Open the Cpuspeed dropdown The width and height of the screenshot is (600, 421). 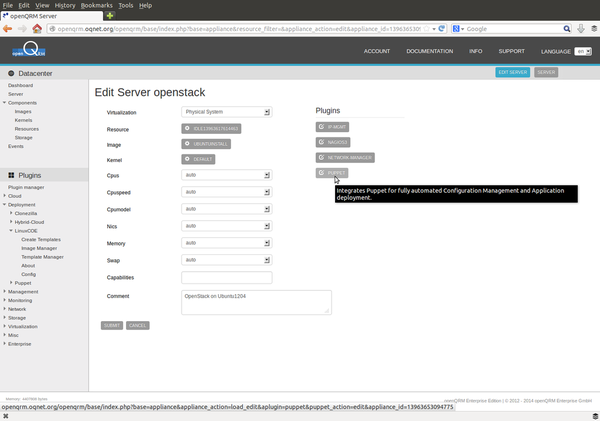coord(227,192)
